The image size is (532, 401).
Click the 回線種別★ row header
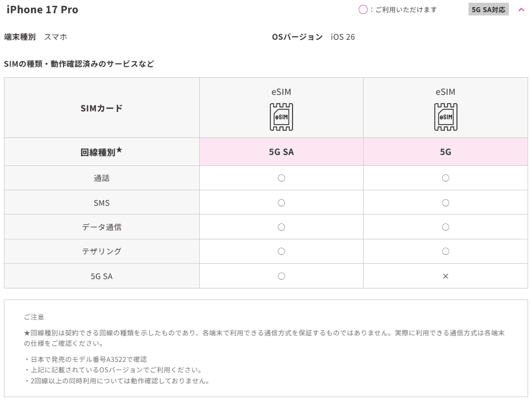click(102, 152)
